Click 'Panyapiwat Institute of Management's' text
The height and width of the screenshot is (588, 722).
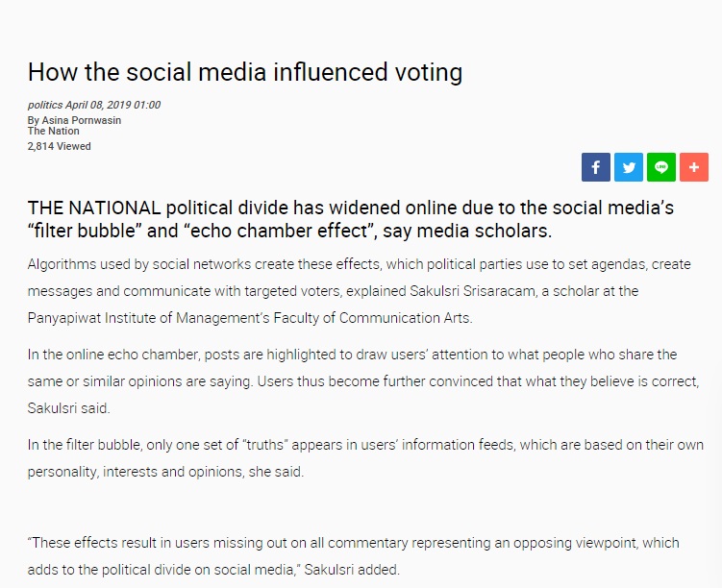pyautogui.click(x=148, y=318)
